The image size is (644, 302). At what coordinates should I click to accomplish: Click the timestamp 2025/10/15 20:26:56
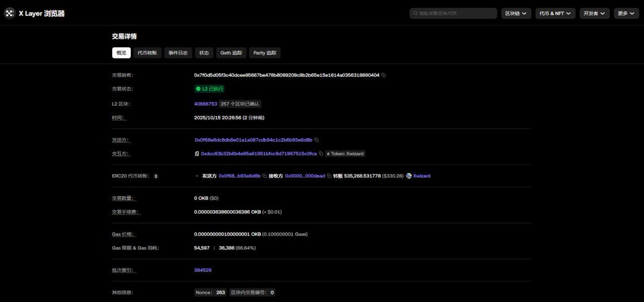point(218,117)
